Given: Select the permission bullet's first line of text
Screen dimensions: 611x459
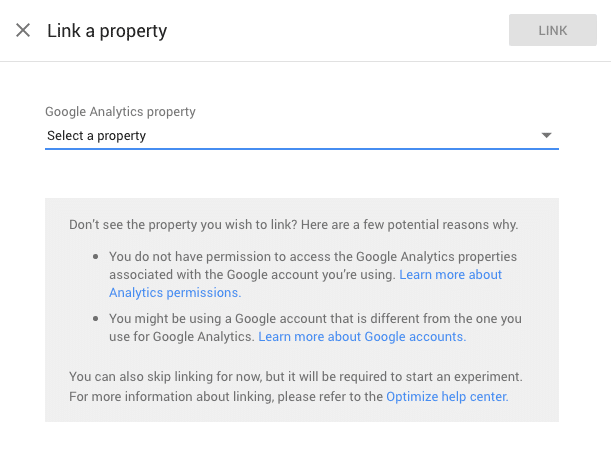Looking at the screenshot, I should [x=313, y=257].
